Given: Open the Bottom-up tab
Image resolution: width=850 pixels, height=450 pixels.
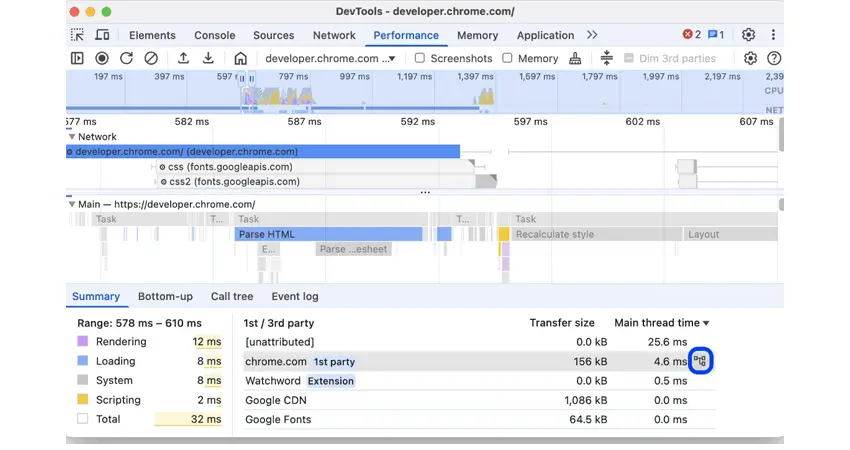Looking at the screenshot, I should pyautogui.click(x=165, y=297).
